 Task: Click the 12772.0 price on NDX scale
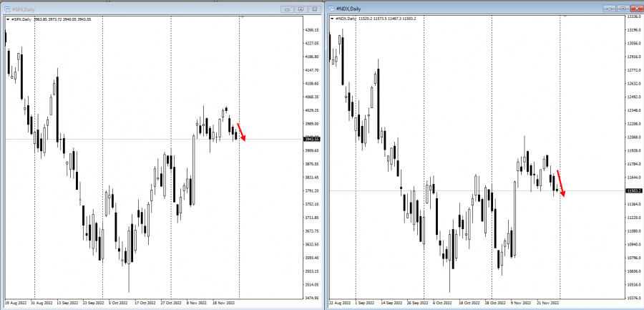pyautogui.click(x=635, y=70)
